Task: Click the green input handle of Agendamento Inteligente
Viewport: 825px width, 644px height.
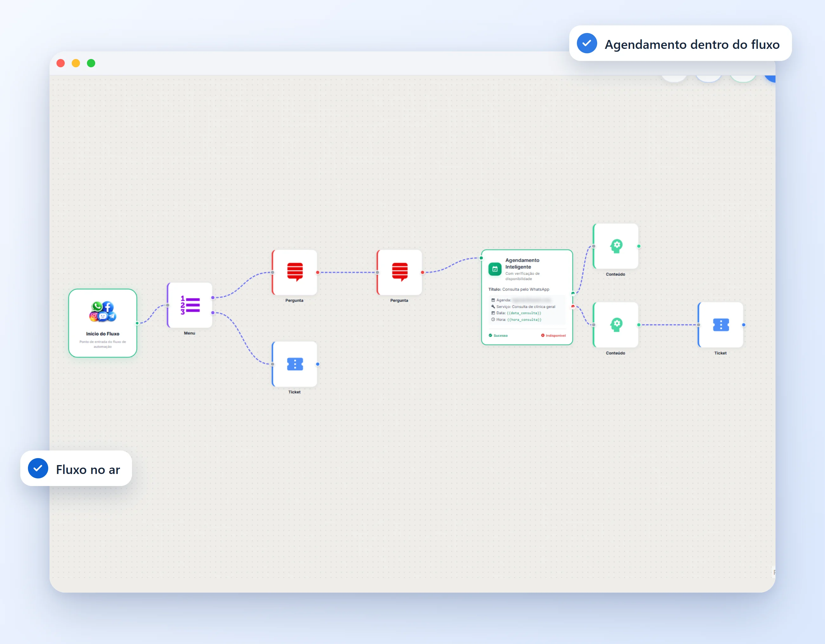Action: pyautogui.click(x=481, y=258)
